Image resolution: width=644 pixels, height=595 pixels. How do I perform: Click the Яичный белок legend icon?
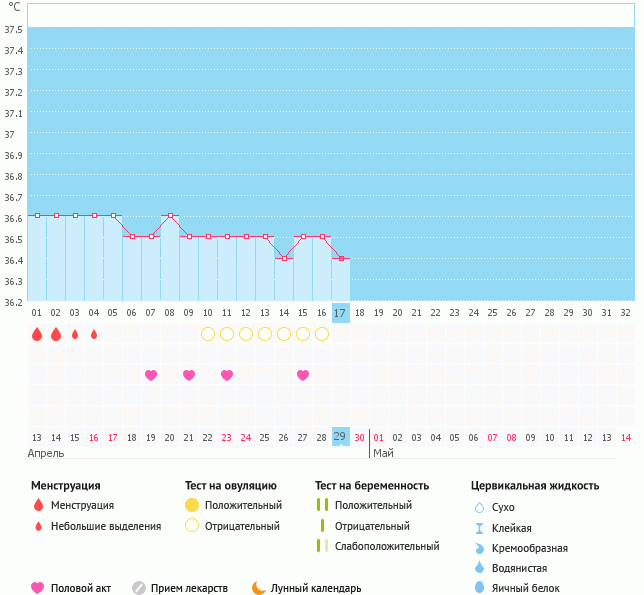click(479, 587)
